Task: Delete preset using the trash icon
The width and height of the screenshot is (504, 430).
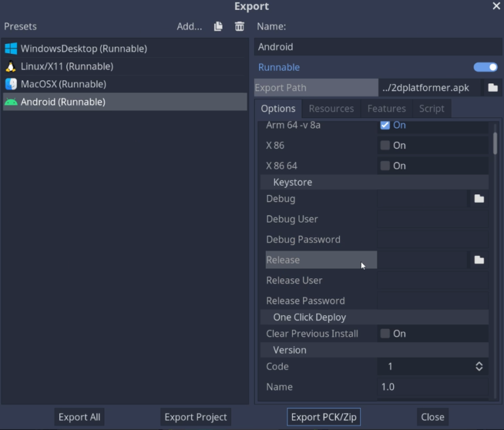Action: point(240,26)
